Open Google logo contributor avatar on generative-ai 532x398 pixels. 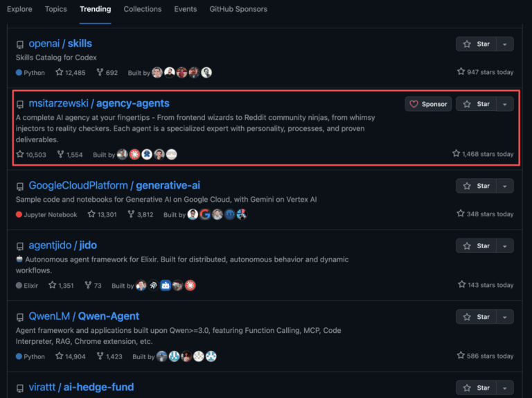pyautogui.click(x=205, y=214)
